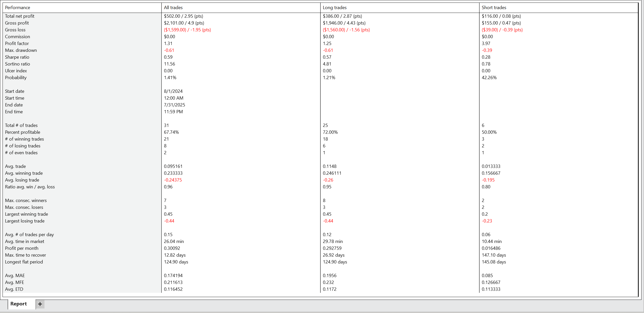Select the -0.24375 avg. losing trade value
The height and width of the screenshot is (313, 644).
click(x=173, y=180)
